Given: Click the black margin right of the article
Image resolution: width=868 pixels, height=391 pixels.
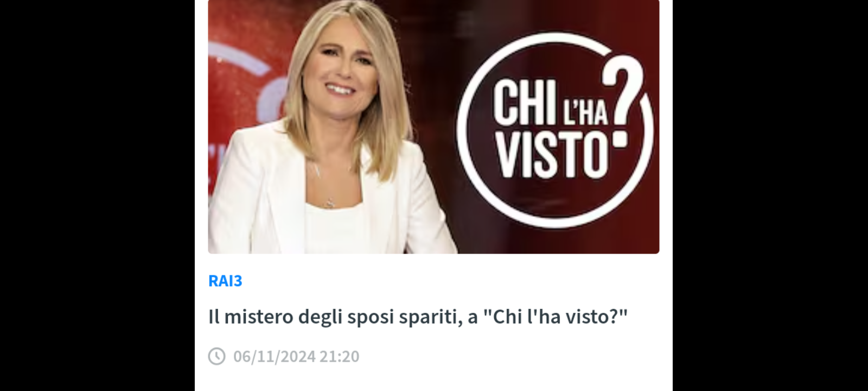Looking at the screenshot, I should (x=770, y=195).
